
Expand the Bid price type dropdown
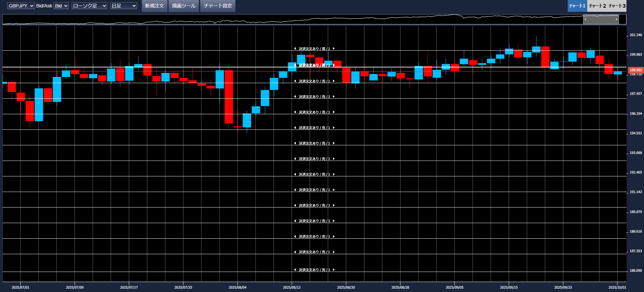[61, 6]
